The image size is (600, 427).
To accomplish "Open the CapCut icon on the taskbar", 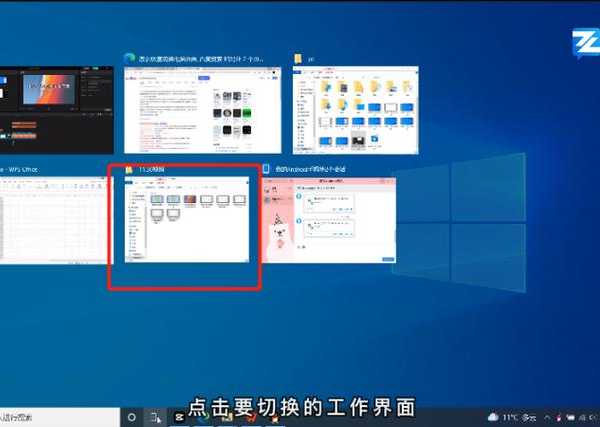I will pos(179,417).
